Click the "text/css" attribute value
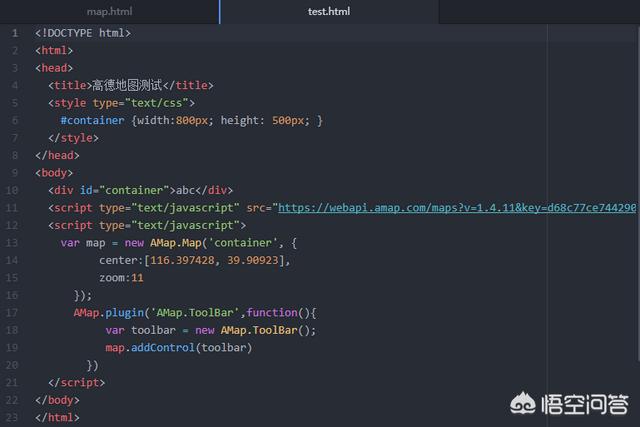Screen dimensions: 640x427 point(157,103)
